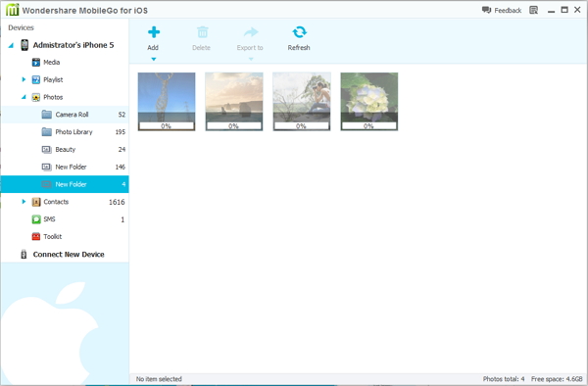
Task: Open the Contacts section
Action: click(56, 202)
